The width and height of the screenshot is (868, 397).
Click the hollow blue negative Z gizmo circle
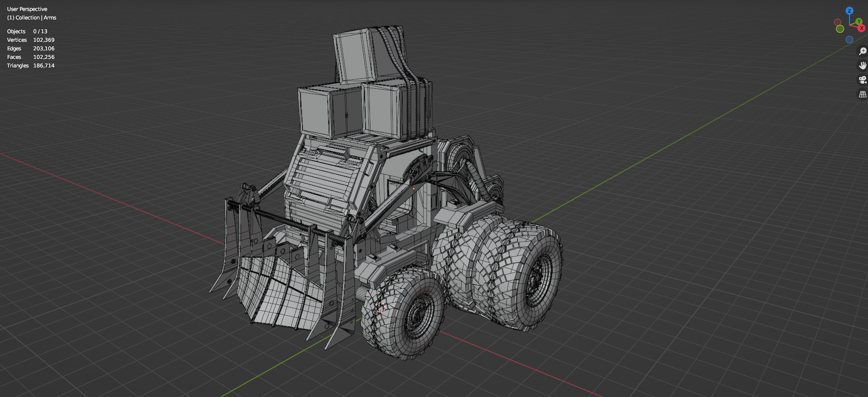tap(849, 39)
